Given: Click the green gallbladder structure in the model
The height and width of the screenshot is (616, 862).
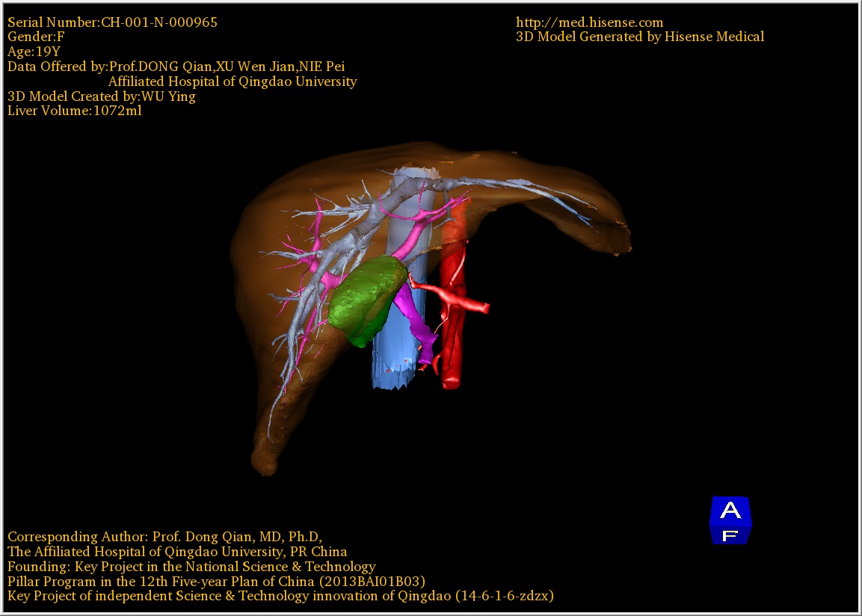Looking at the screenshot, I should point(367,301).
